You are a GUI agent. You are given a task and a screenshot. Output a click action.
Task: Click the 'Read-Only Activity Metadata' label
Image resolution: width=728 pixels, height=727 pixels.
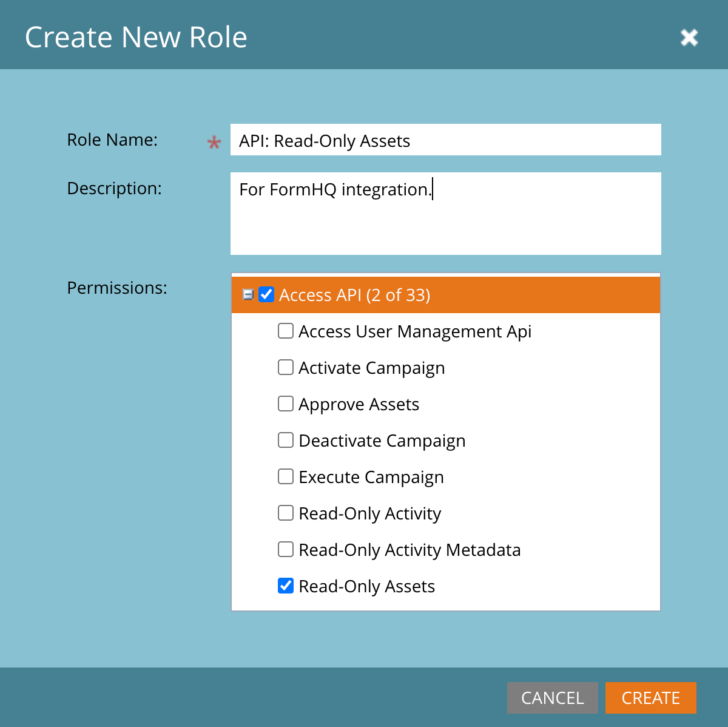click(x=410, y=550)
